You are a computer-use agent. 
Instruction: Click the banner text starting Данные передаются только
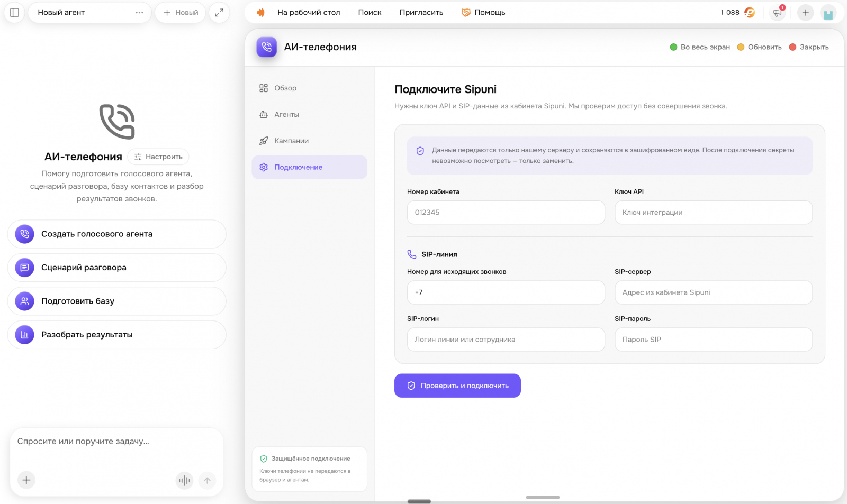[x=613, y=155]
